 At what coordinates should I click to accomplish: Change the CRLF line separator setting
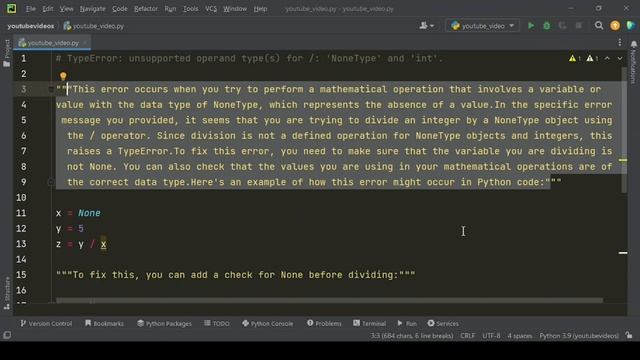click(x=467, y=336)
